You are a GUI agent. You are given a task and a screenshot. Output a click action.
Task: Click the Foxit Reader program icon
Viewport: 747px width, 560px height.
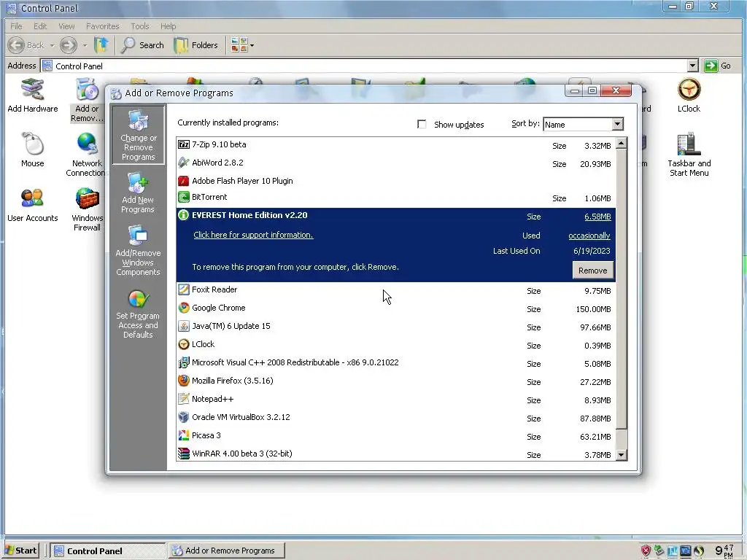click(x=183, y=289)
